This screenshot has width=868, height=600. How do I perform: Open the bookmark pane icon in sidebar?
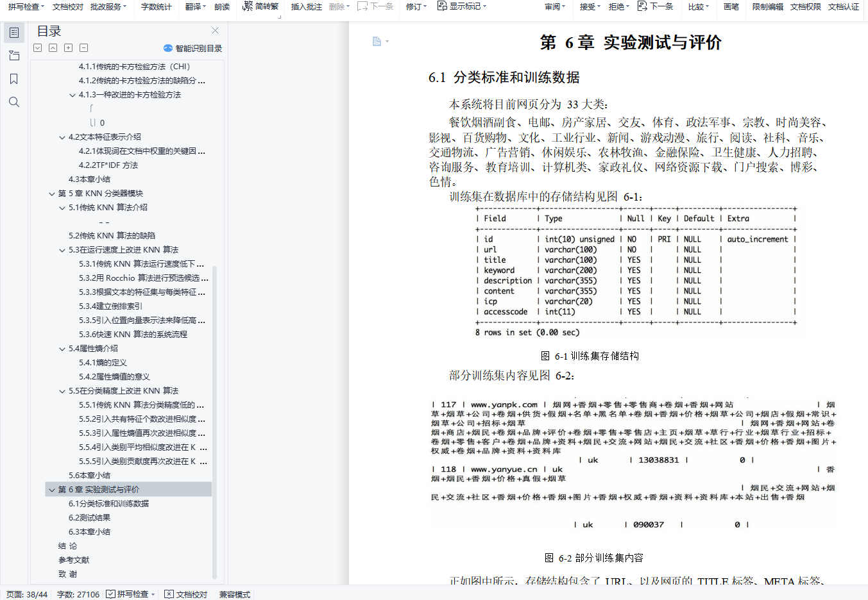[x=14, y=79]
